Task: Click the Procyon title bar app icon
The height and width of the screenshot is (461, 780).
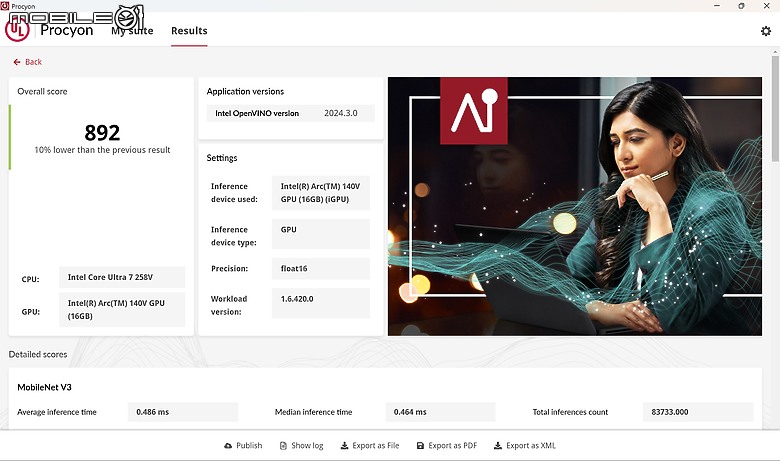Action: [5, 6]
